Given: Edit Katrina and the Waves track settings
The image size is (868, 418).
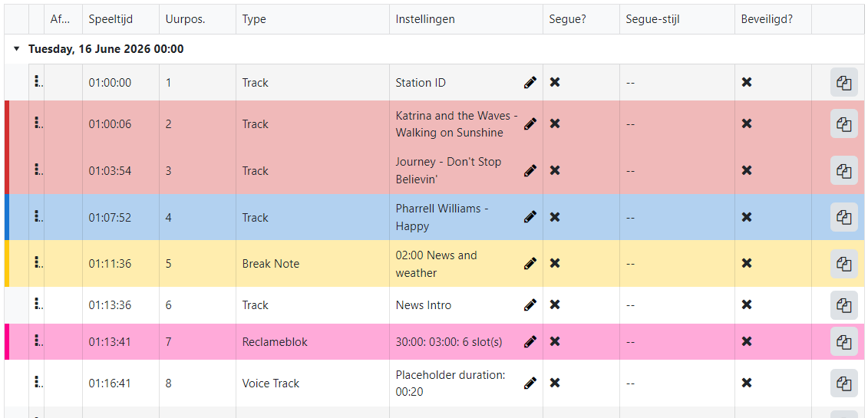Looking at the screenshot, I should pyautogui.click(x=530, y=123).
